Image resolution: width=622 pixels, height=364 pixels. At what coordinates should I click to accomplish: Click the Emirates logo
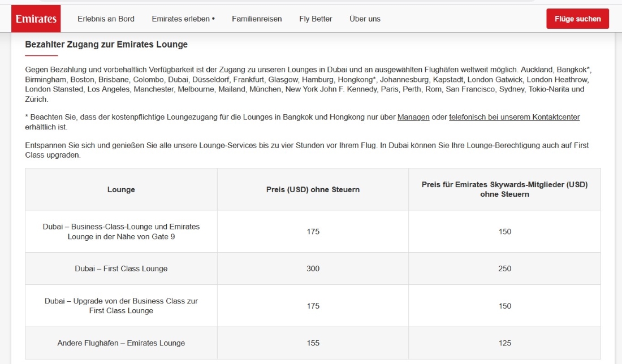[x=36, y=19]
